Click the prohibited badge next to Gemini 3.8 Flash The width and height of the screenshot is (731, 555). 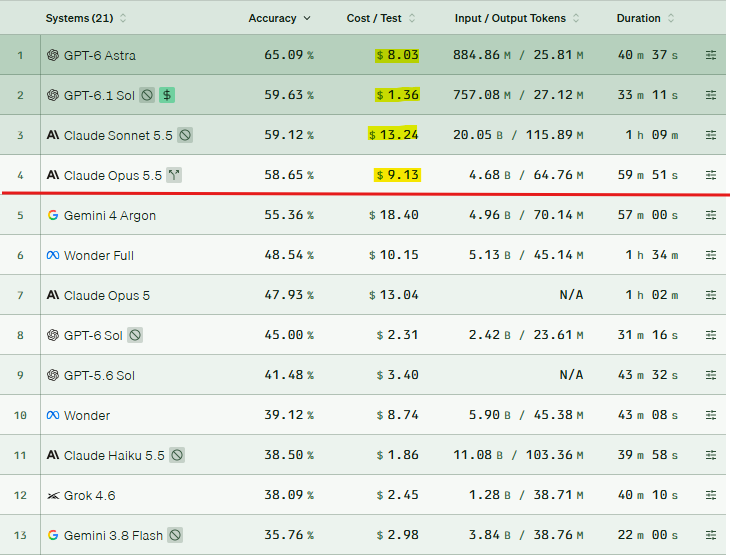click(175, 535)
